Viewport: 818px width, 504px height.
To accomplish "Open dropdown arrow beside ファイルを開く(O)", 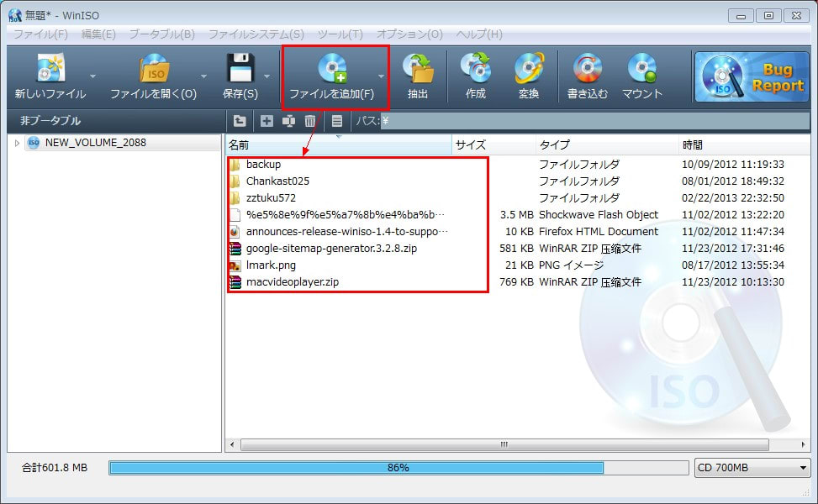I will [x=203, y=76].
